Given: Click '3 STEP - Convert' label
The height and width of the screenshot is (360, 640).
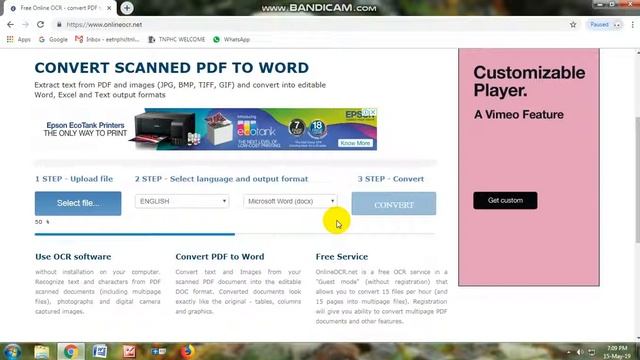Looking at the screenshot, I should coord(391,179).
